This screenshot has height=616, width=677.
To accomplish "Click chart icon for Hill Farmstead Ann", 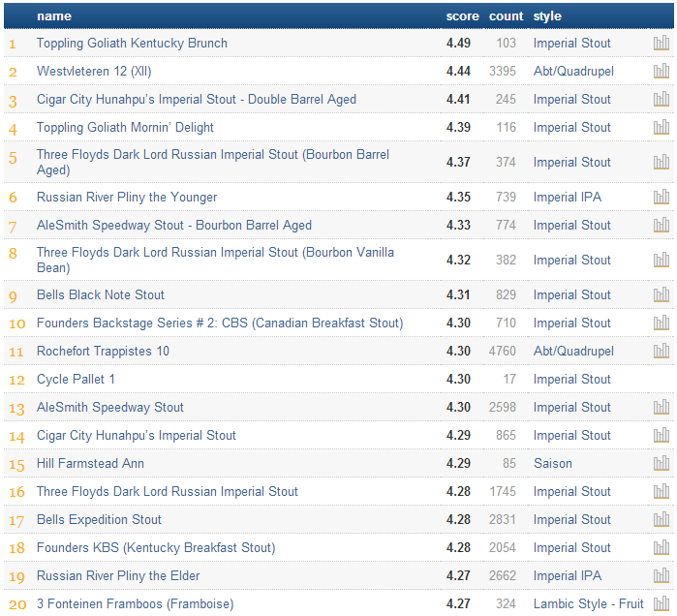I will pos(662,463).
